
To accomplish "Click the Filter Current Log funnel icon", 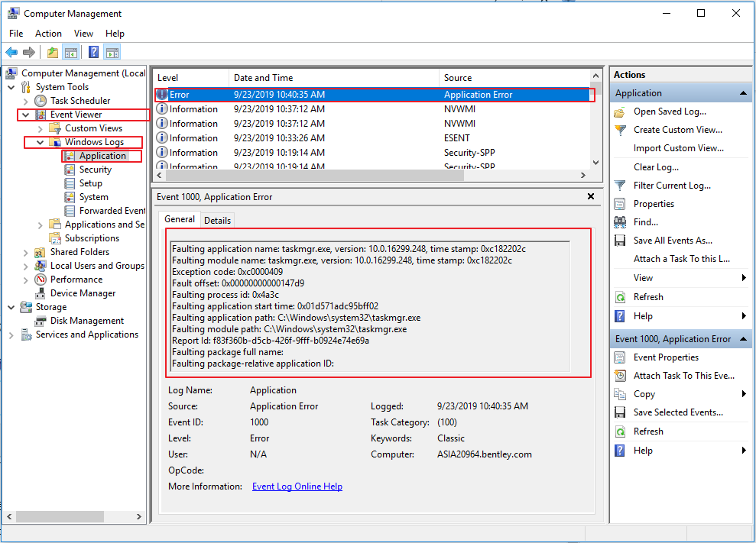I will tap(621, 186).
